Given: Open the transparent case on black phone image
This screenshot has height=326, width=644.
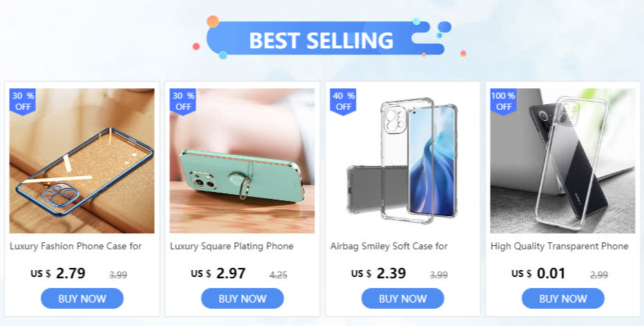Looking at the screenshot, I should pos(562,161).
